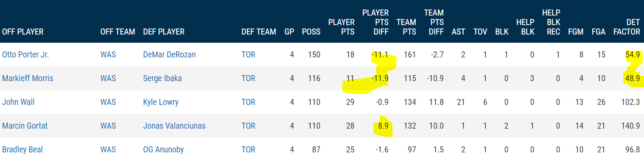Sort by AST column header
Screen dimensions: 644x158
(458, 32)
